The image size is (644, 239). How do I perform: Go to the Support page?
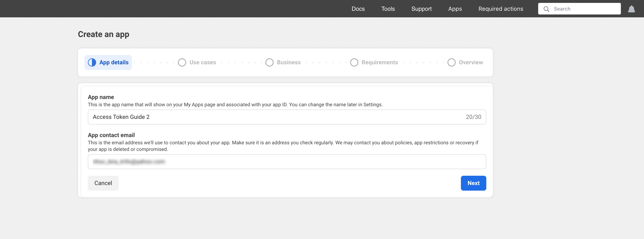tap(421, 9)
